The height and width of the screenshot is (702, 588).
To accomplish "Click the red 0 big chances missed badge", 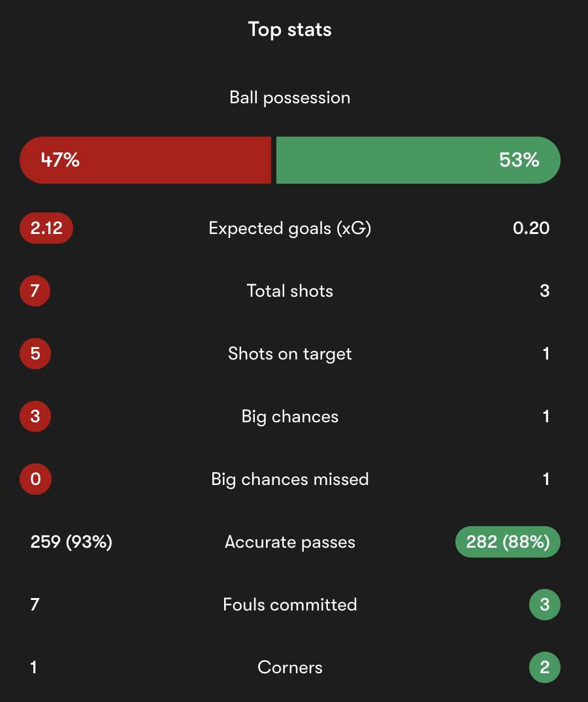I will tap(35, 479).
